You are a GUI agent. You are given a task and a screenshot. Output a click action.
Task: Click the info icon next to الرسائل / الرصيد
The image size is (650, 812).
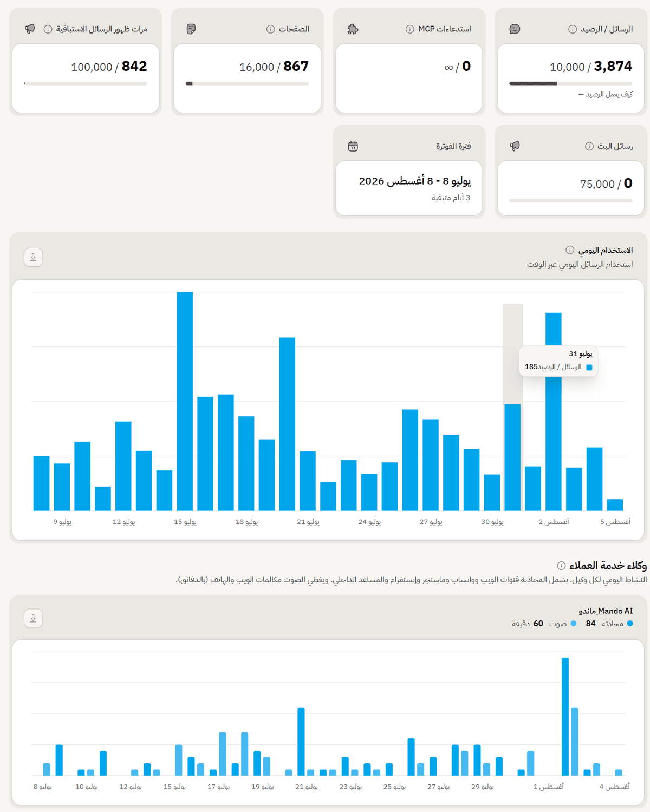[572, 29]
